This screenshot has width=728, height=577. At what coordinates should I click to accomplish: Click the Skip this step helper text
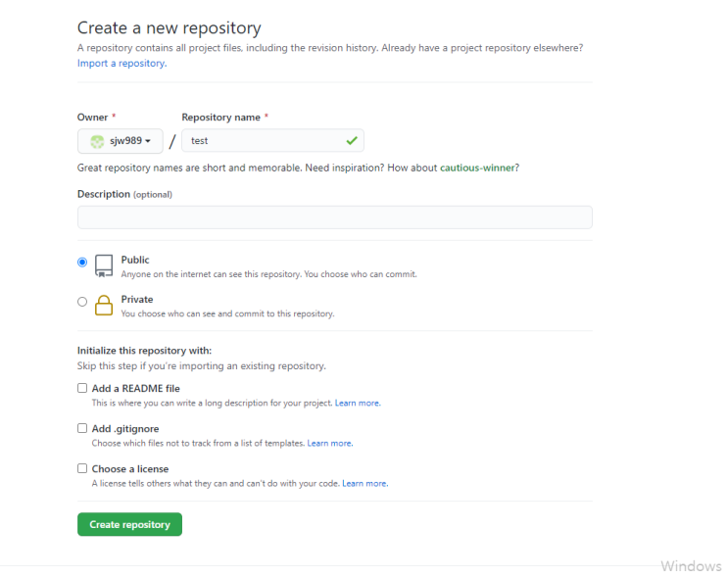coord(202,365)
